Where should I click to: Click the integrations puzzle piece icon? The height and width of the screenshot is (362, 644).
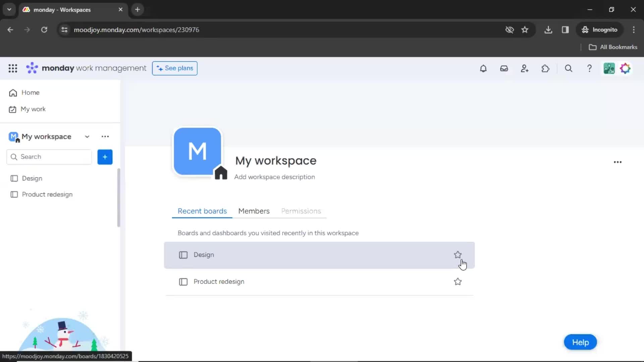coord(545,68)
